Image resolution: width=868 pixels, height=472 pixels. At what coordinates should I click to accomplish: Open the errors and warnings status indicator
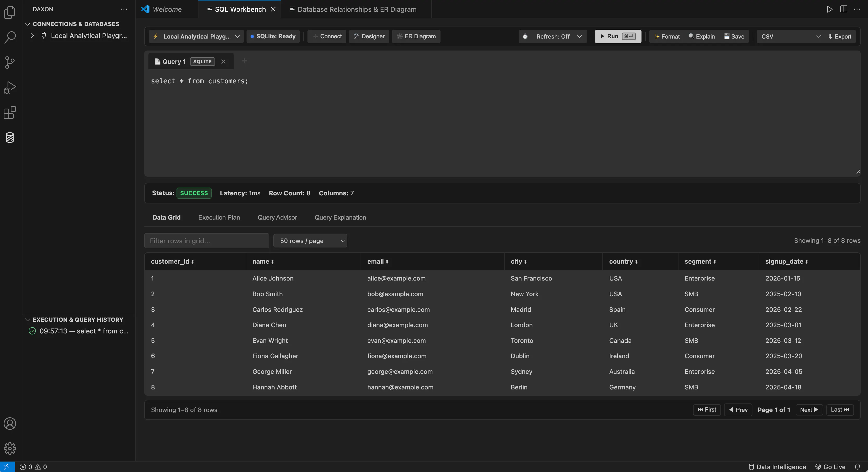33,467
